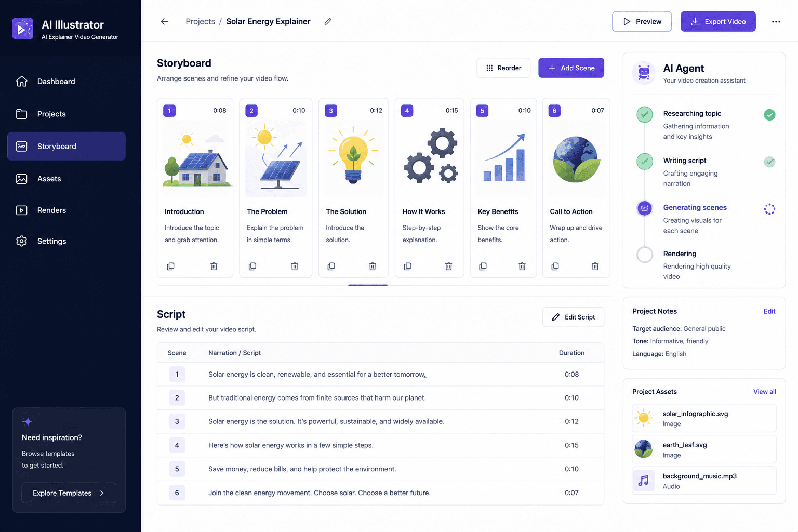The image size is (798, 532).
Task: Open the three-dot more options menu
Action: [776, 22]
